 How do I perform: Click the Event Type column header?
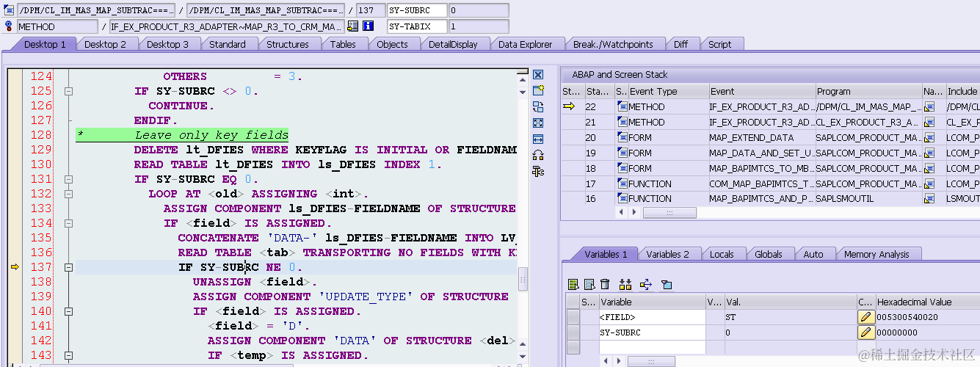pos(668,92)
